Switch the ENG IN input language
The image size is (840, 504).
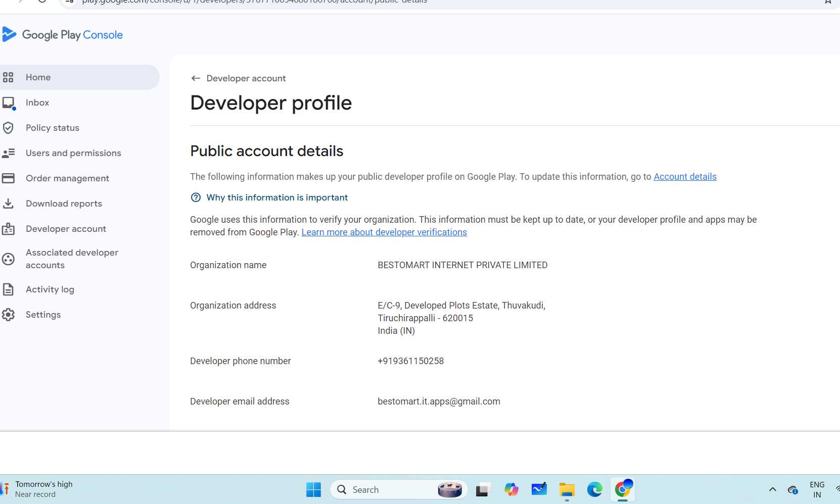[817, 489]
